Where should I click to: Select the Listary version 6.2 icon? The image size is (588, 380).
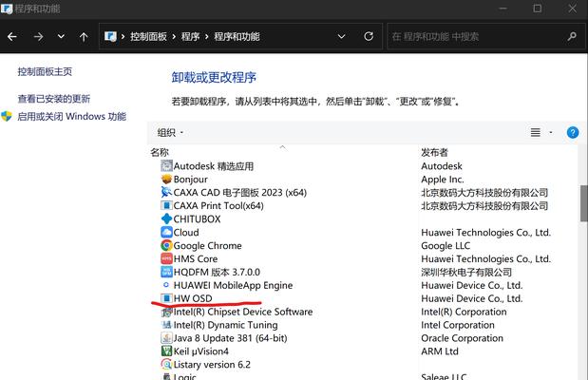(166, 364)
